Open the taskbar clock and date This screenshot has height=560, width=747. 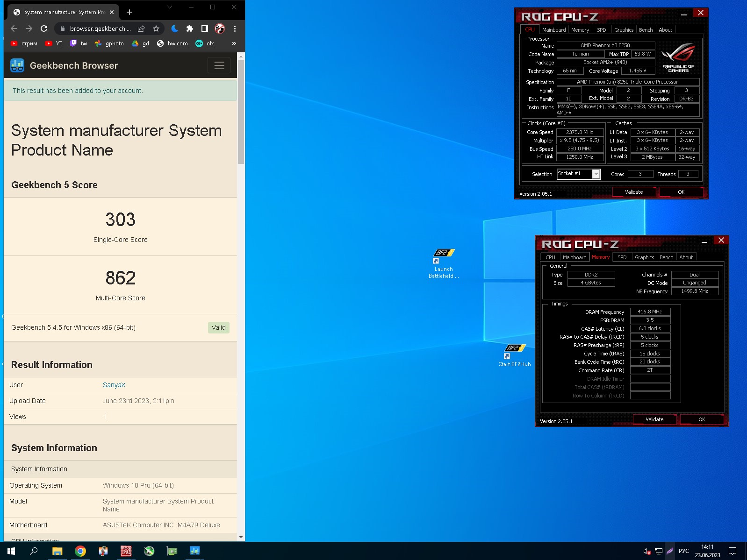707,551
